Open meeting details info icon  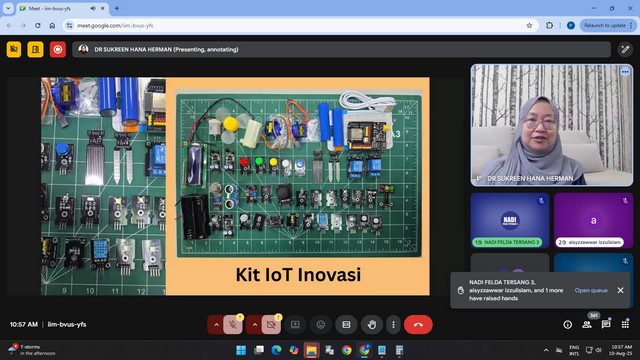pos(568,324)
